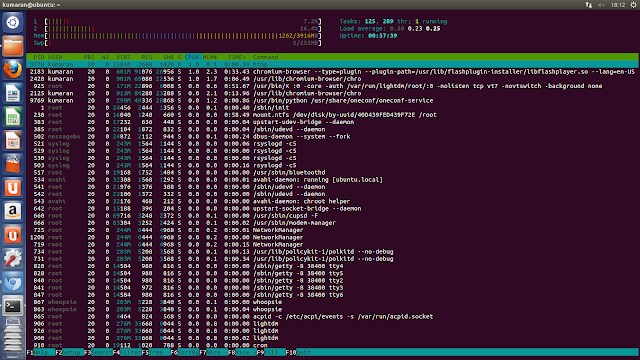
Task: Select avahi-daemon: running [ubuntu.local] row
Action: coord(332,180)
